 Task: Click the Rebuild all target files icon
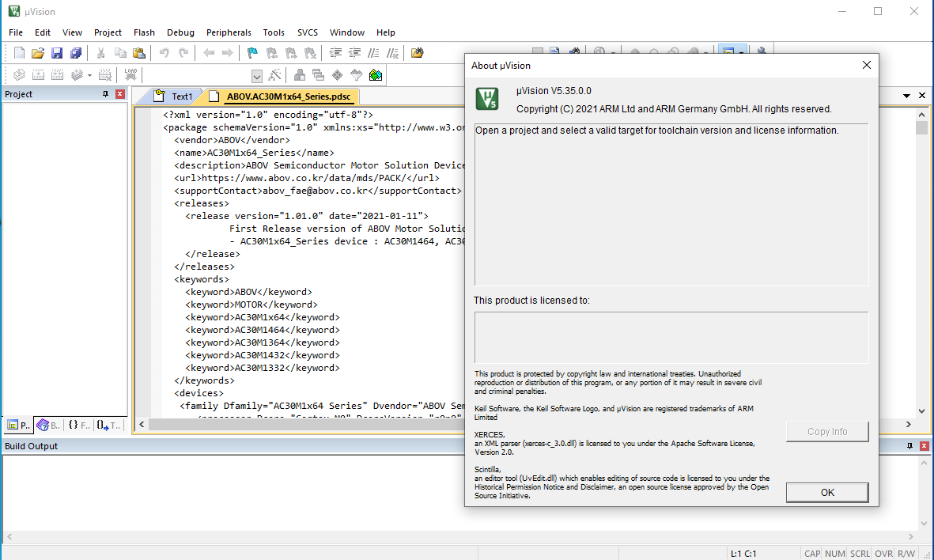57,75
